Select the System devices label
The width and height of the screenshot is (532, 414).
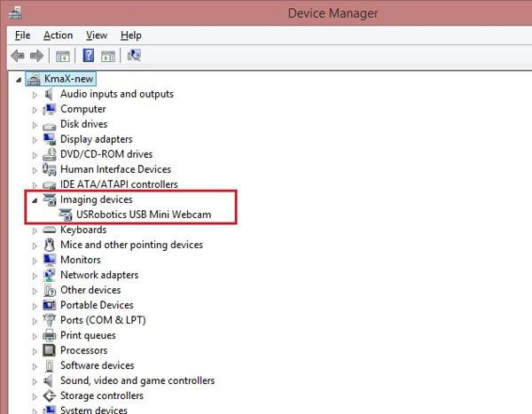94,410
